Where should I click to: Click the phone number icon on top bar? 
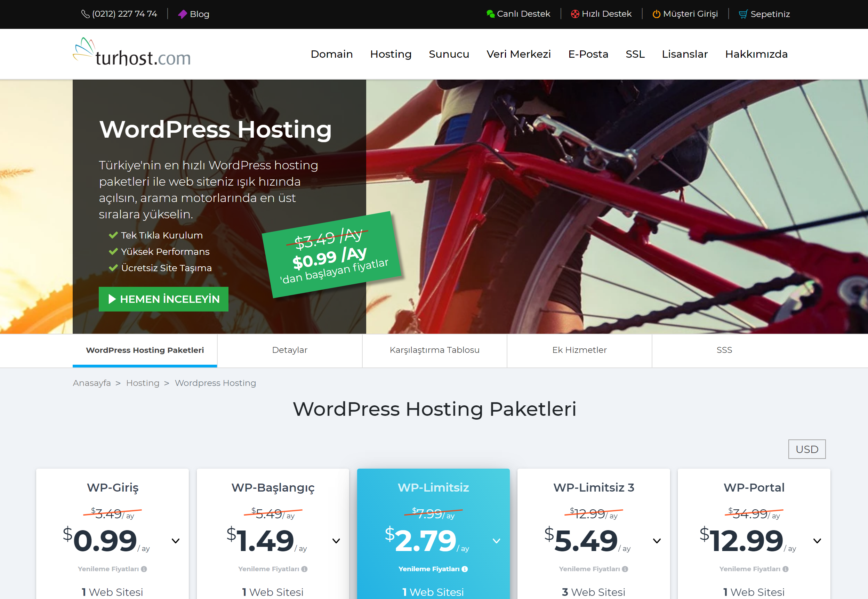coord(85,15)
